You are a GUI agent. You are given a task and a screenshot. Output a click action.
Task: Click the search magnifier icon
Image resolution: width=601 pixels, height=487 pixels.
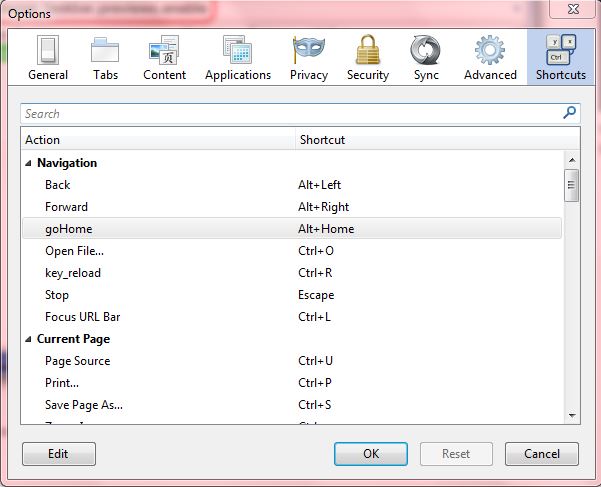point(570,113)
